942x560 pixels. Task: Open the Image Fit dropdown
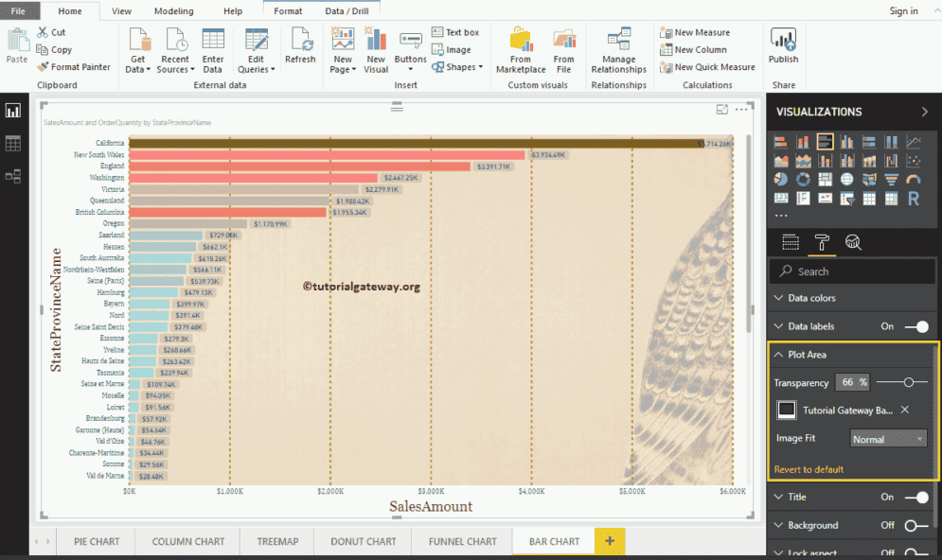pyautogui.click(x=887, y=438)
